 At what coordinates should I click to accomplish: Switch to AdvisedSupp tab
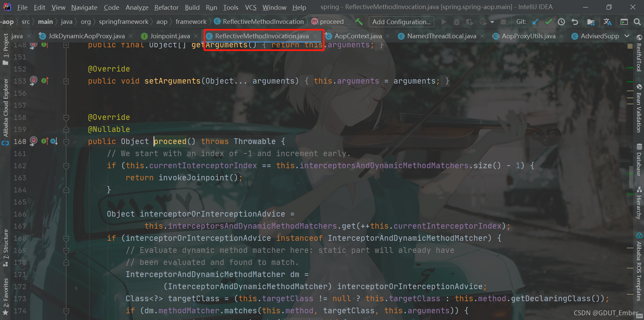[600, 36]
